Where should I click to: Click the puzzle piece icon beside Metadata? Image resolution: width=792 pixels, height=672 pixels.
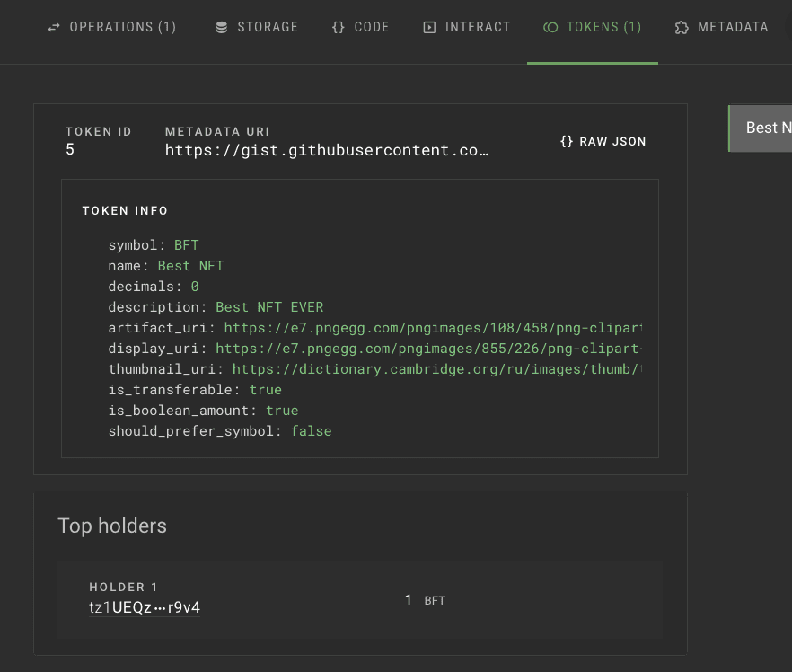point(682,27)
